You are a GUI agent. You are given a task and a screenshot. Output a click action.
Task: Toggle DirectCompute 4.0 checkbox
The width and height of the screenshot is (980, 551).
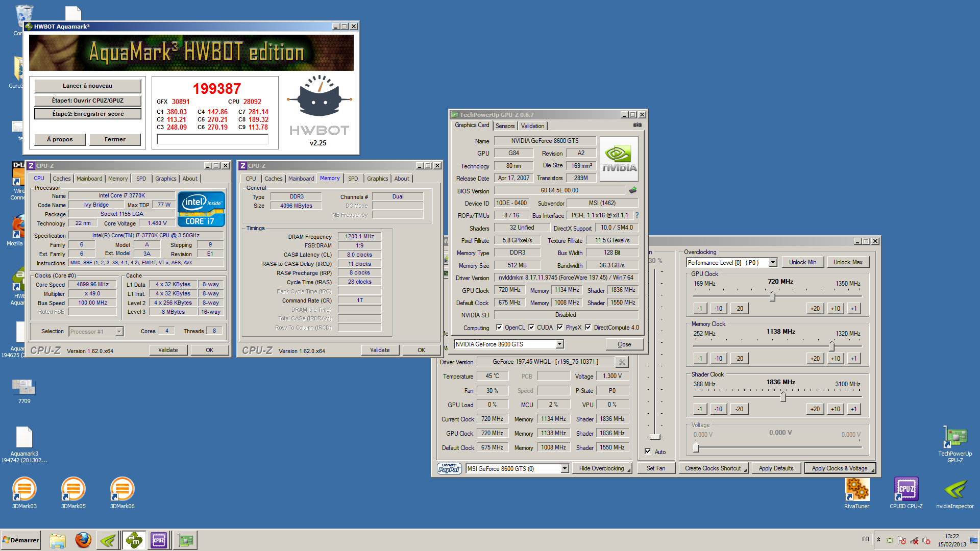pos(588,328)
